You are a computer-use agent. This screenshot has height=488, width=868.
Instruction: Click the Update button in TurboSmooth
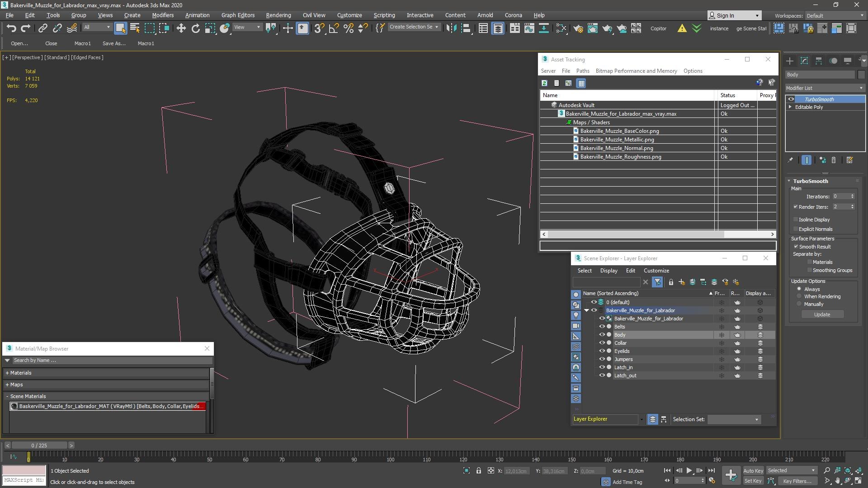tap(822, 314)
